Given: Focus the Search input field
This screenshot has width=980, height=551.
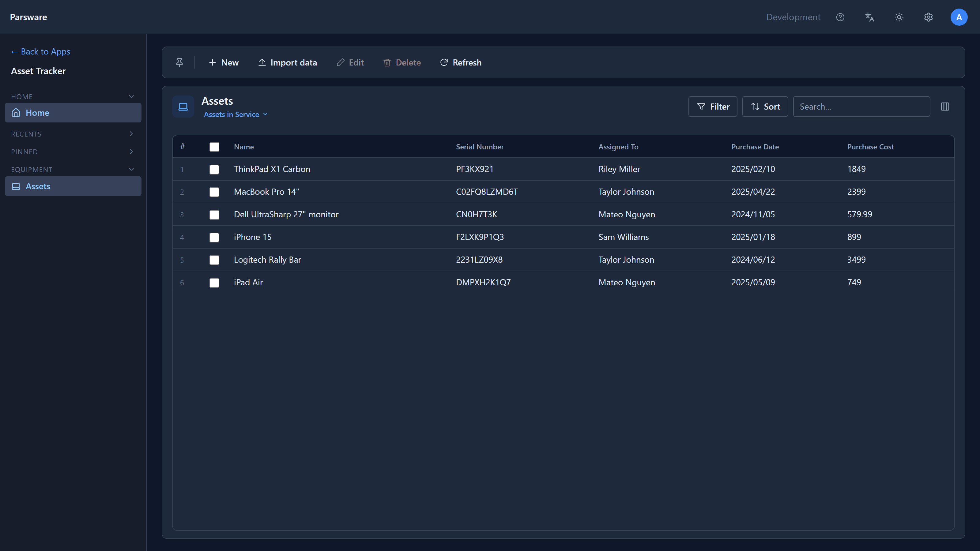Looking at the screenshot, I should click(861, 107).
